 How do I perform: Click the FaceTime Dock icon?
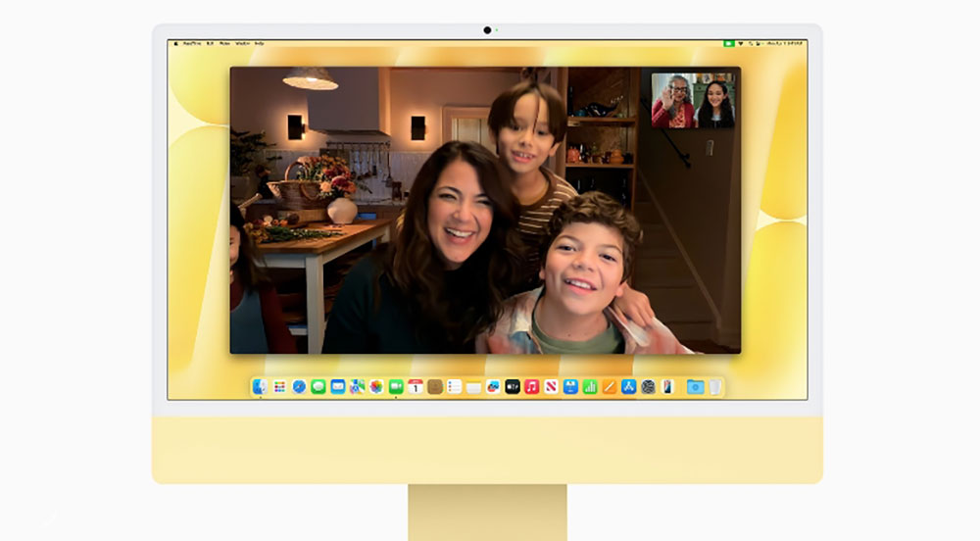coord(396,387)
